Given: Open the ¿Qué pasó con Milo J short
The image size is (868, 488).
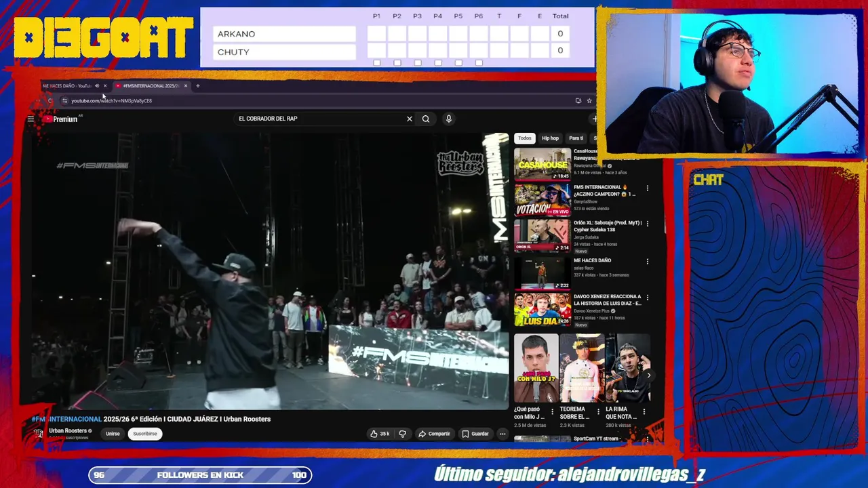Looking at the screenshot, I should point(536,368).
